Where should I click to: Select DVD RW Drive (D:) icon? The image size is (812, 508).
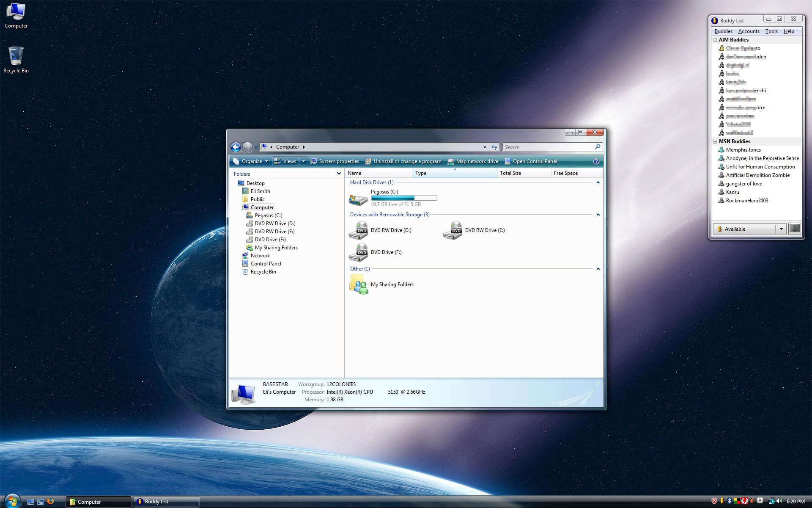tap(358, 230)
